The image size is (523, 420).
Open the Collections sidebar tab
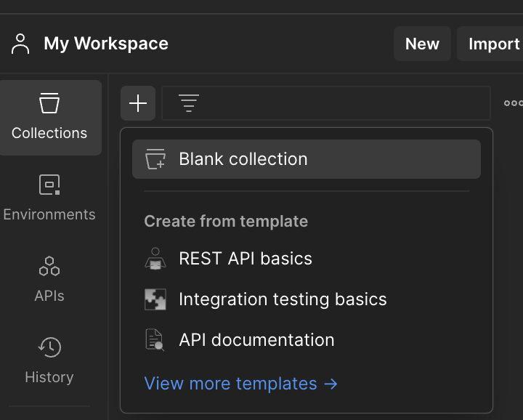49,117
